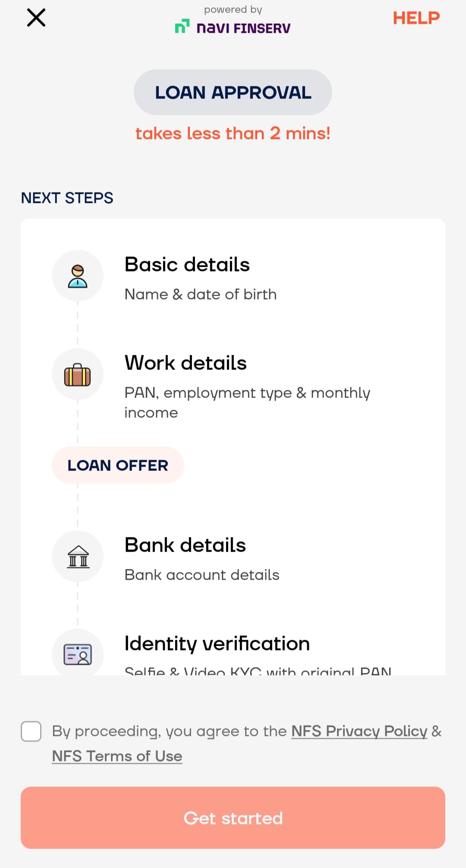Open the HELP section
466x868 pixels.
[416, 18]
